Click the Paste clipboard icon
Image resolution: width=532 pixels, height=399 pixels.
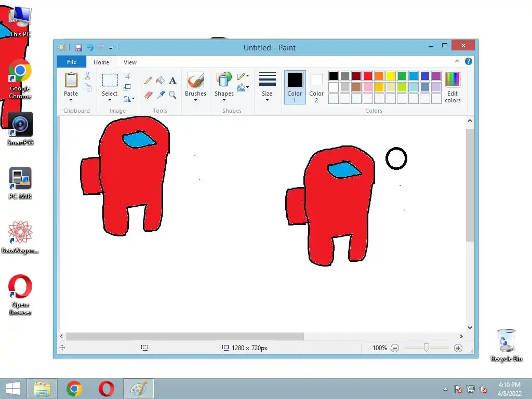point(71,80)
